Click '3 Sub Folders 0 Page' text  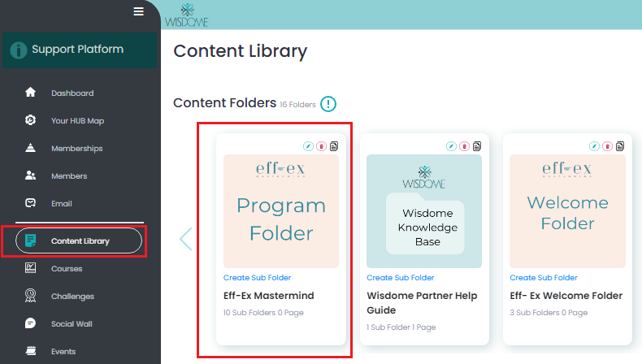(x=549, y=313)
